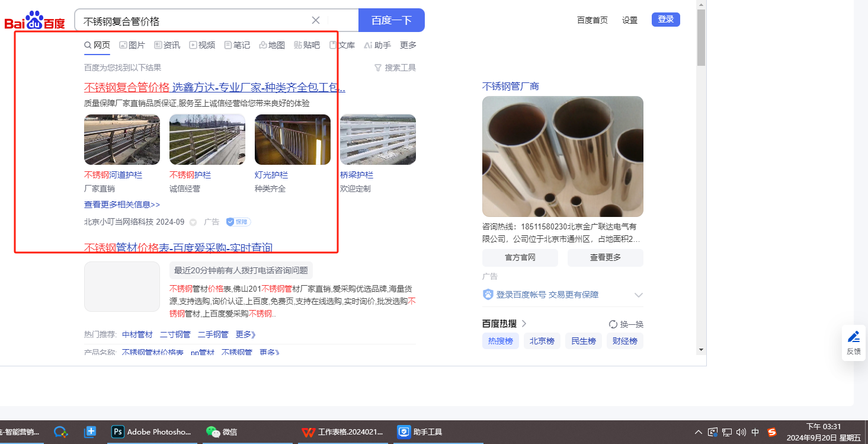Switch to the 视频 tab

tap(202, 45)
